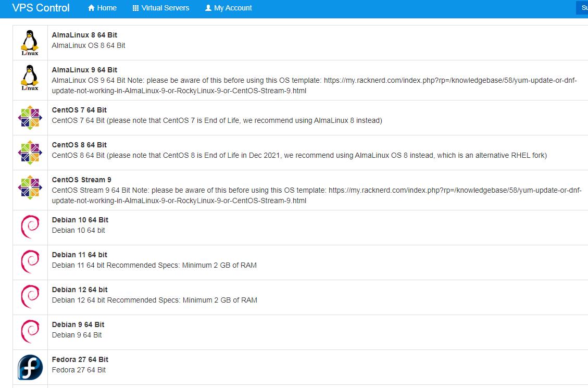Image resolution: width=588 pixels, height=388 pixels.
Task: Select the CentOS 7 64 Bit logo
Action: point(30,118)
